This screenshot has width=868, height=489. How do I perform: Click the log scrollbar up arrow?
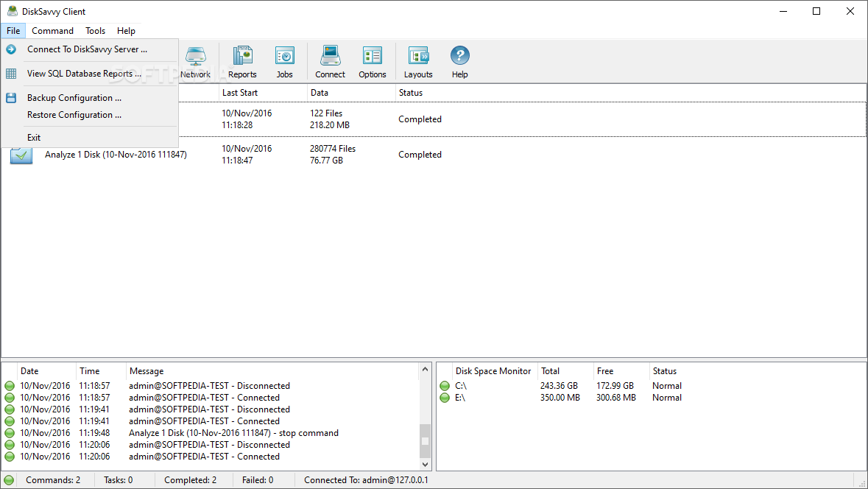425,370
